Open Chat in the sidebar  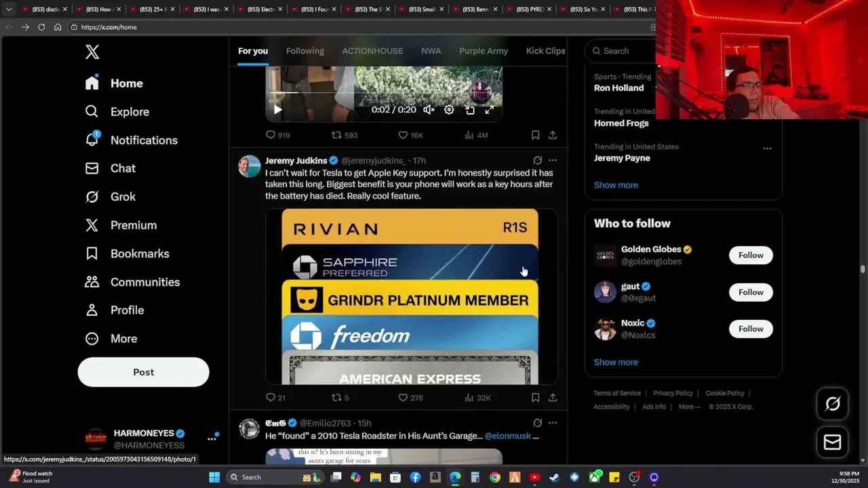coord(110,168)
